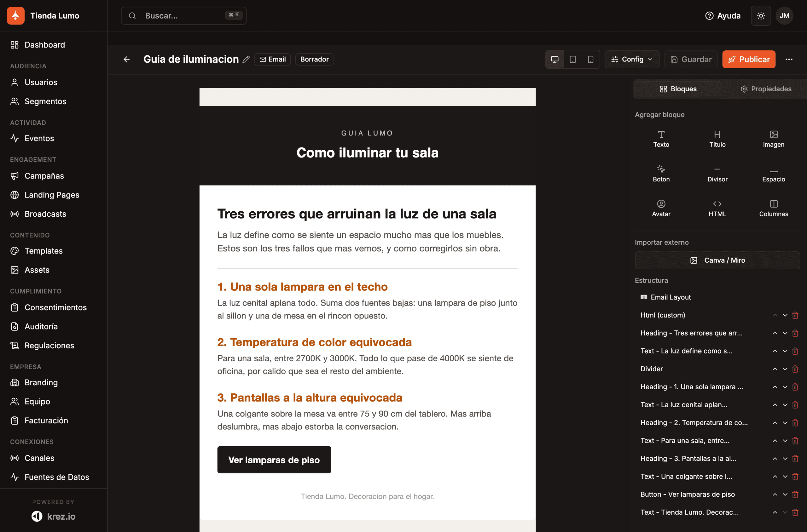807x532 pixels.
Task: Switch to the Propiedades tab
Action: (766, 89)
